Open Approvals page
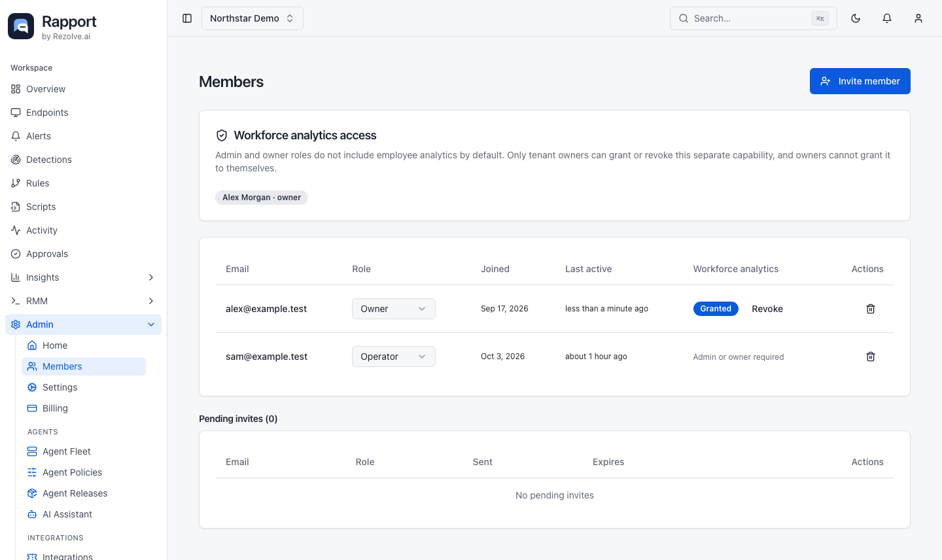942x560 pixels. tap(83, 254)
